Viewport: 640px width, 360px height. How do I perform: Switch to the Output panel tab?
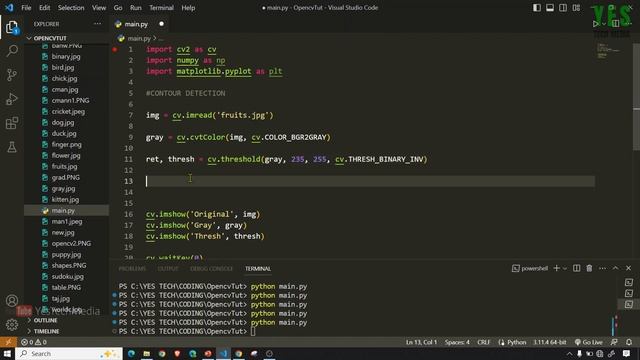coord(168,269)
